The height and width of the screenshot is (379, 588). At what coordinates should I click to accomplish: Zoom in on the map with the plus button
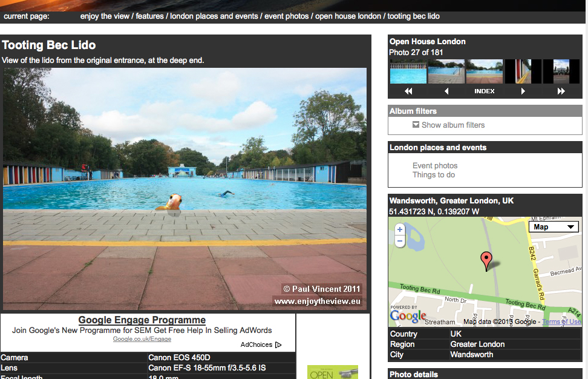(399, 230)
